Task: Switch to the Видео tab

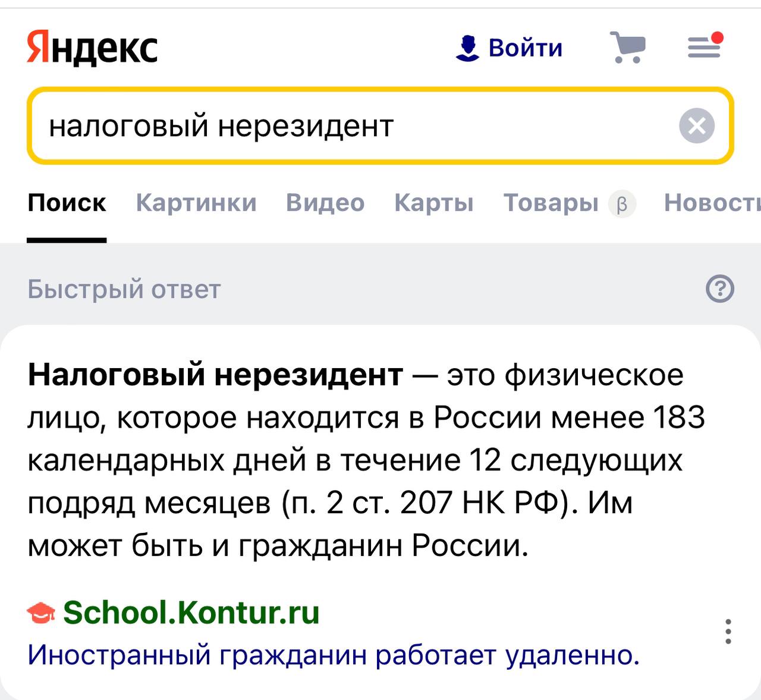Action: pos(325,203)
